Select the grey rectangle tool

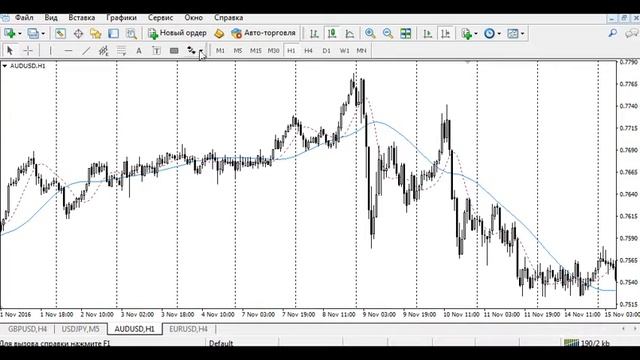(174, 51)
